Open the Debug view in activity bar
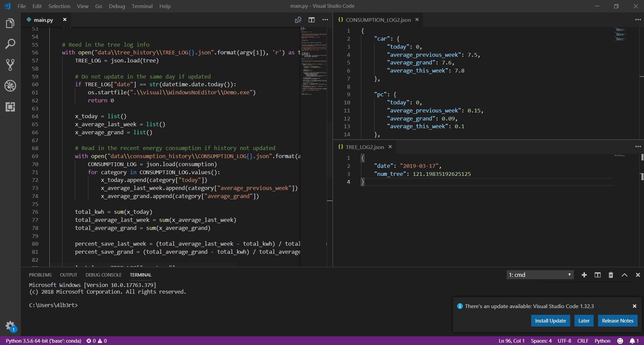Image resolution: width=644 pixels, height=345 pixels. point(10,86)
